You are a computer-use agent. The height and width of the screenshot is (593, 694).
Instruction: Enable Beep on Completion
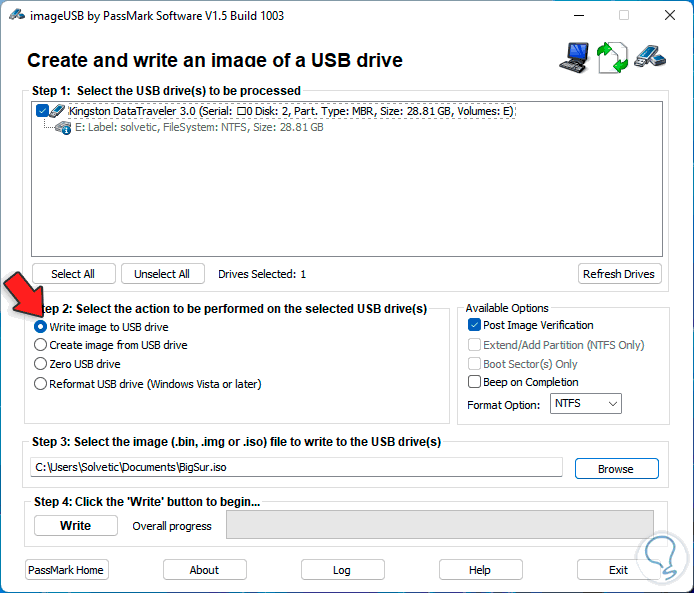[x=474, y=382]
